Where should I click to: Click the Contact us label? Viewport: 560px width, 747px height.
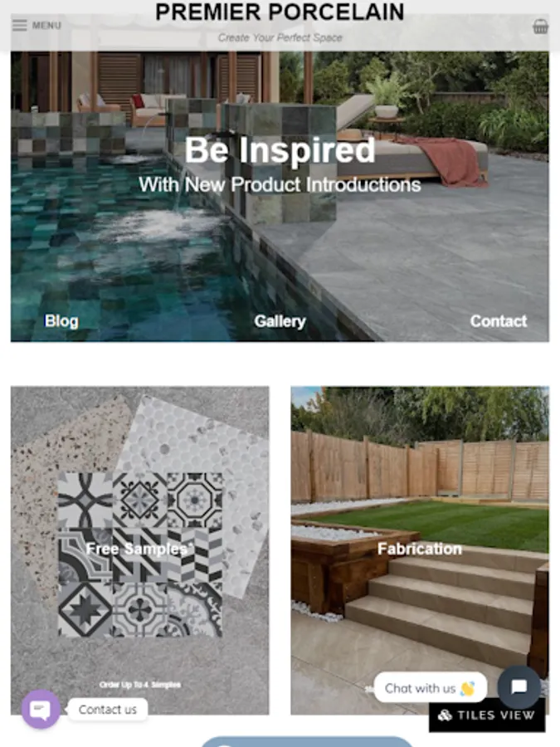click(108, 710)
